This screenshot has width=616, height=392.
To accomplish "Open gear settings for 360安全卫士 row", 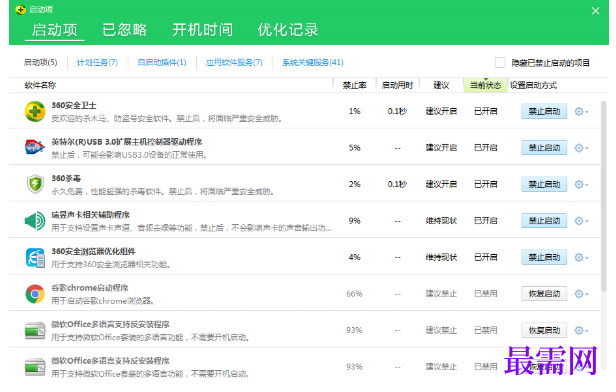I will coord(581,112).
